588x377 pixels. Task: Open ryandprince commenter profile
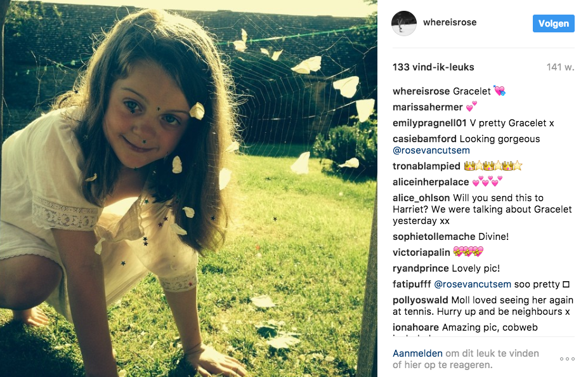click(421, 268)
